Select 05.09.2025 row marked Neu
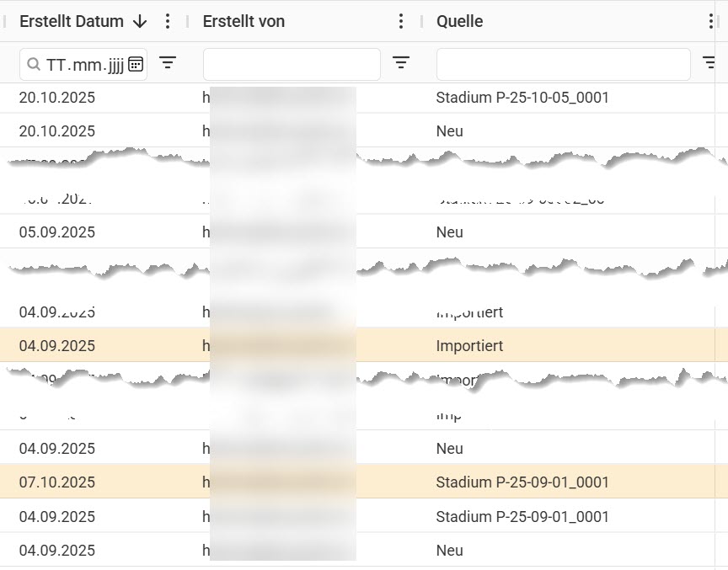 (357, 232)
